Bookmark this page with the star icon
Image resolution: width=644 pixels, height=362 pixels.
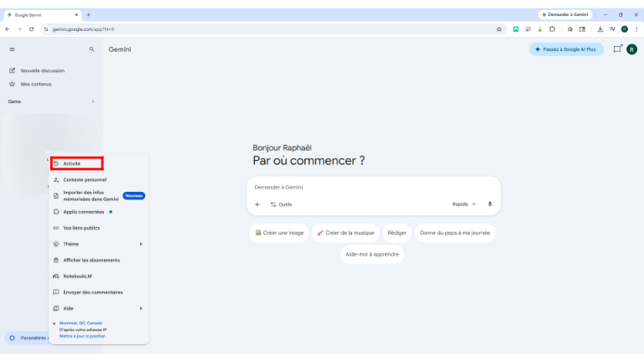coord(500,28)
